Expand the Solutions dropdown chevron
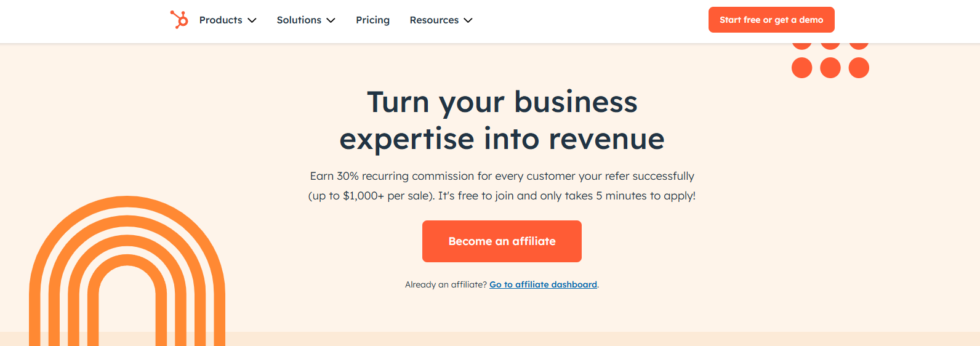This screenshot has height=346, width=980. (331, 20)
